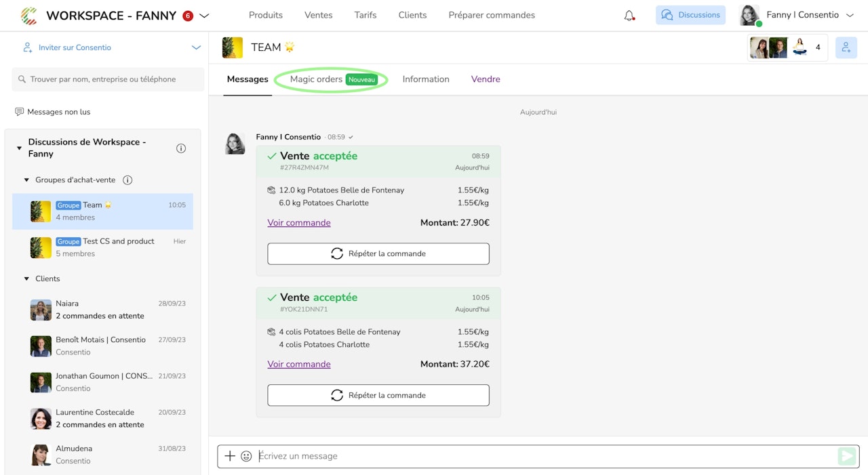
Task: Show Messages non lus
Action: click(58, 112)
